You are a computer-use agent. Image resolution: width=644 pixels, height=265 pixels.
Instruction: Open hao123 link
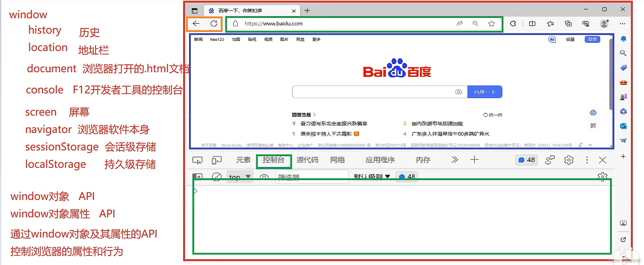tap(217, 39)
